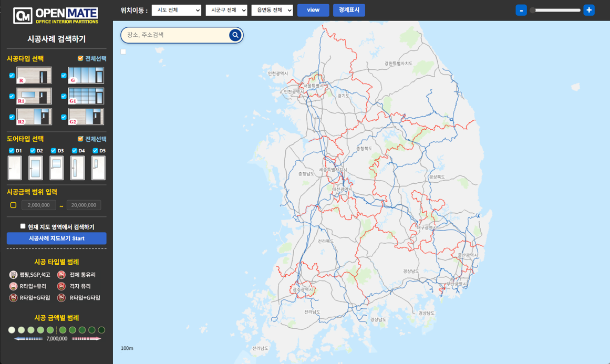
Task: Select the G glass partition image
Action: pos(86,75)
